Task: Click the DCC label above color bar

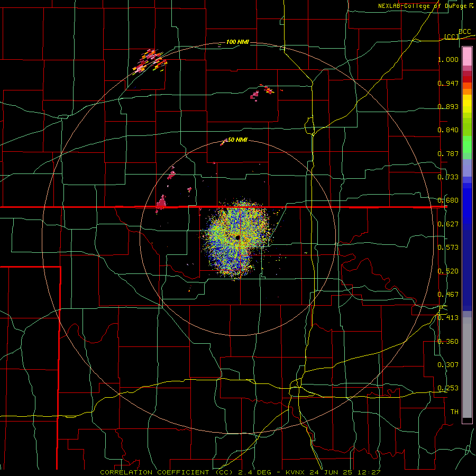Action: tap(465, 32)
